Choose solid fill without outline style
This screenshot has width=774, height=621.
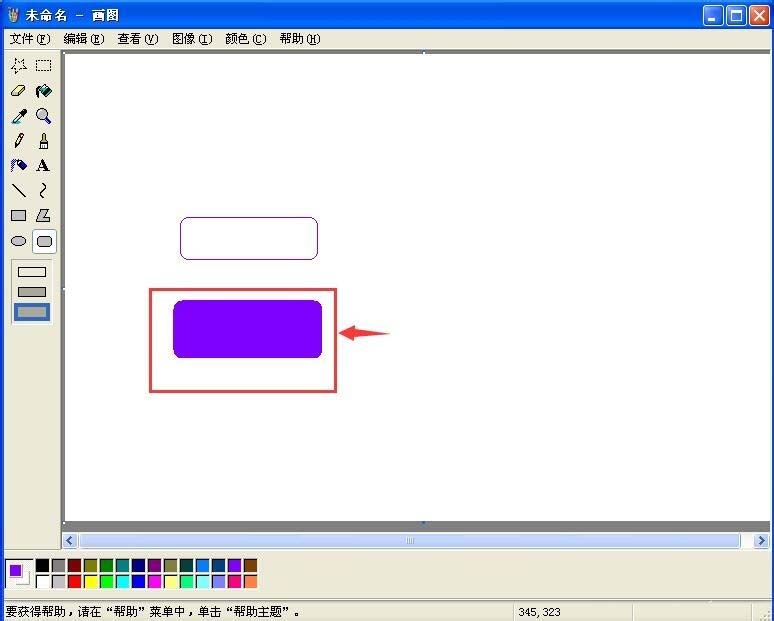32,312
